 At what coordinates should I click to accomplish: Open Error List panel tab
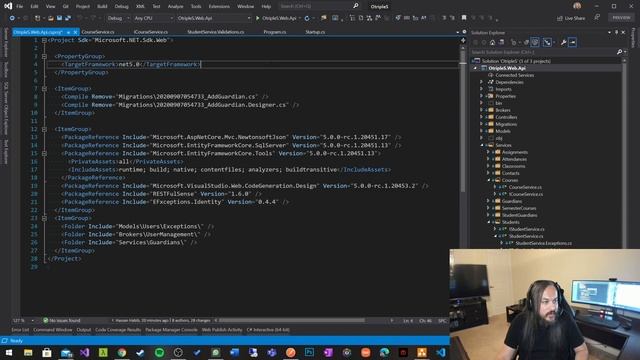point(20,330)
